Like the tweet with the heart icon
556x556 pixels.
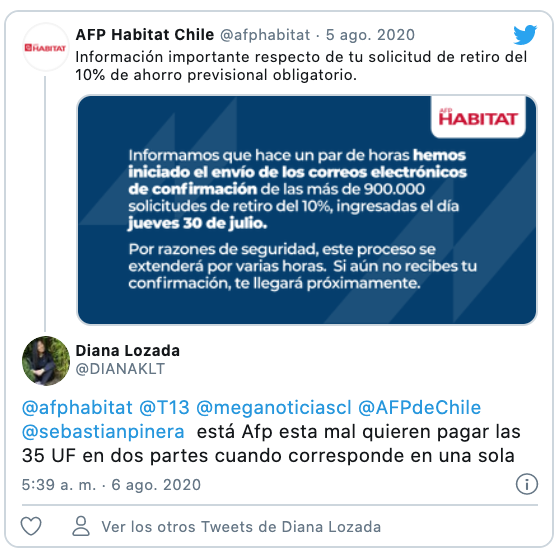pyautogui.click(x=31, y=526)
